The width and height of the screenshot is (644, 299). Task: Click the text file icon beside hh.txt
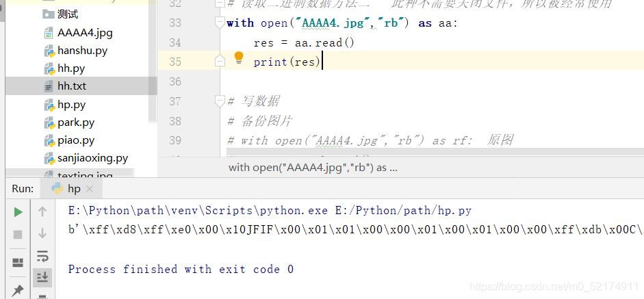(49, 87)
